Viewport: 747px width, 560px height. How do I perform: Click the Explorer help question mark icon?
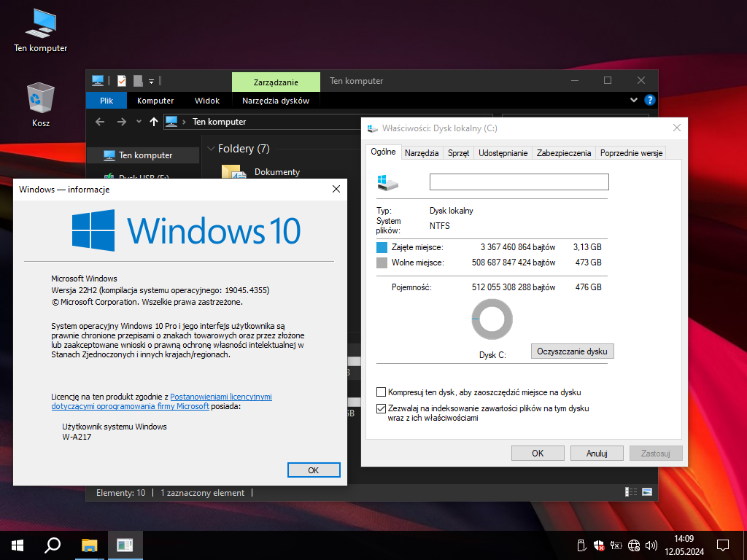[x=649, y=101]
